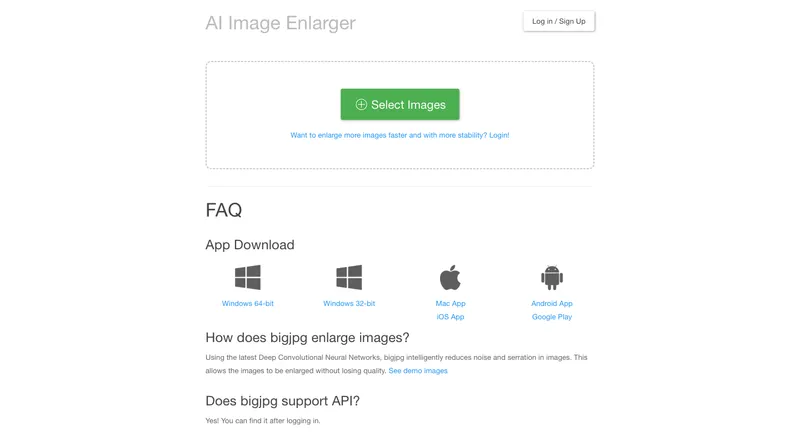Image resolution: width=800 pixels, height=433 pixels.
Task: Follow the 'Want to enlarge more images faster' login link
Action: click(399, 135)
